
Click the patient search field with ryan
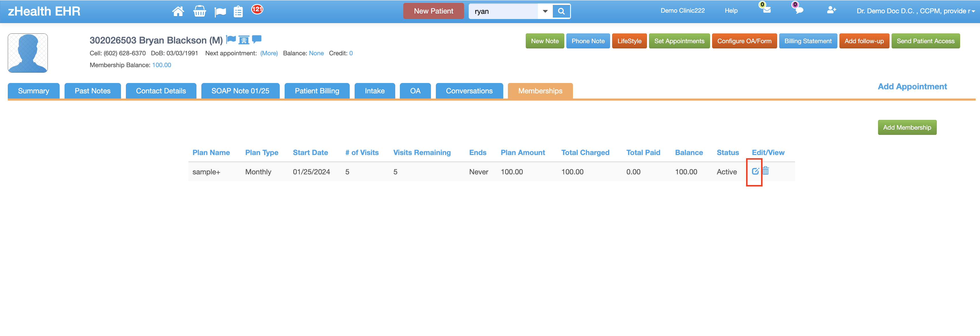504,12
